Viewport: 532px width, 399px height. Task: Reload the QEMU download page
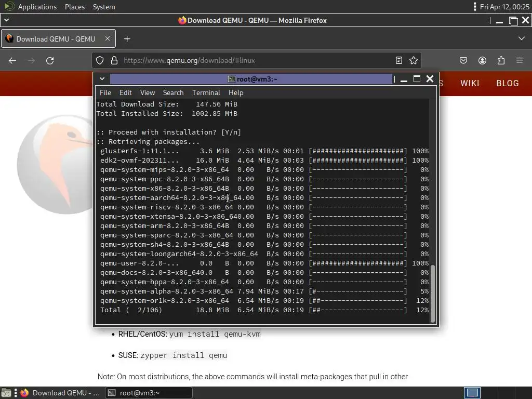click(x=50, y=61)
